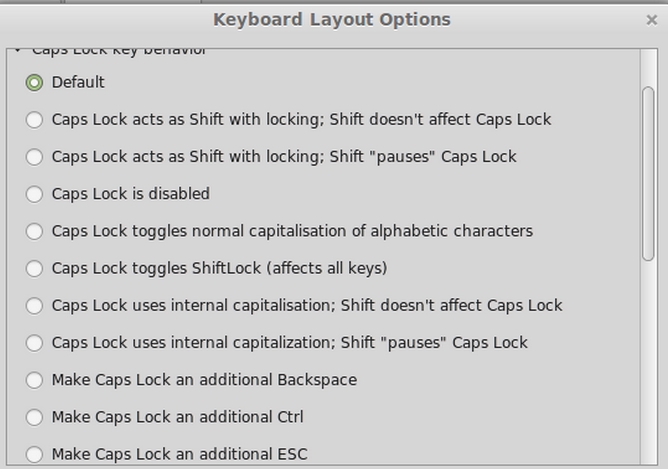Select Caps Lock toggles ShiftLock option
The image size is (668, 469).
click(x=35, y=268)
